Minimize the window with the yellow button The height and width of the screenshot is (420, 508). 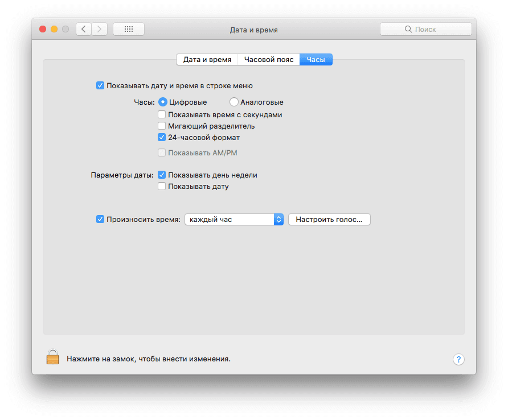(x=54, y=29)
